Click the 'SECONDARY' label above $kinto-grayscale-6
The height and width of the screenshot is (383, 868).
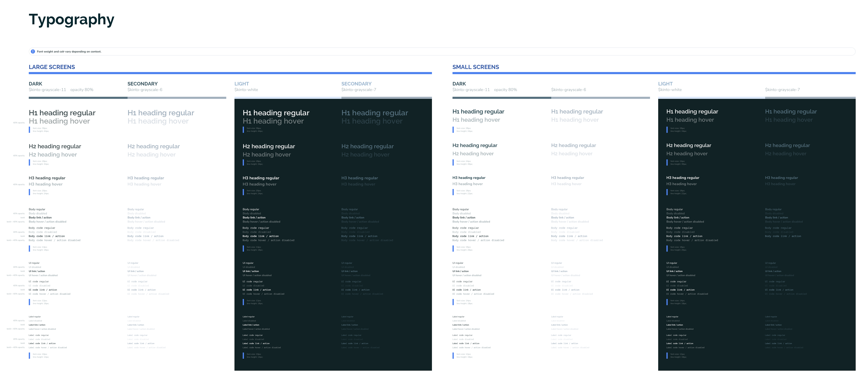[143, 84]
